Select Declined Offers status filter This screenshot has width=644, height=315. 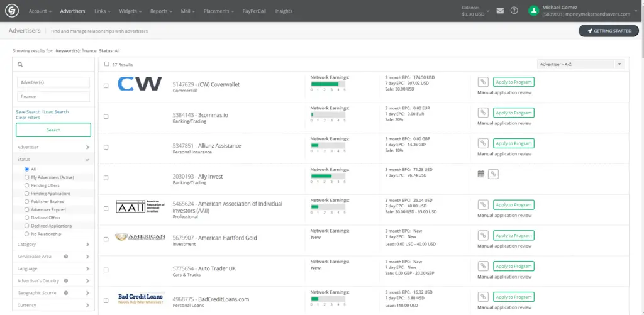(x=26, y=218)
